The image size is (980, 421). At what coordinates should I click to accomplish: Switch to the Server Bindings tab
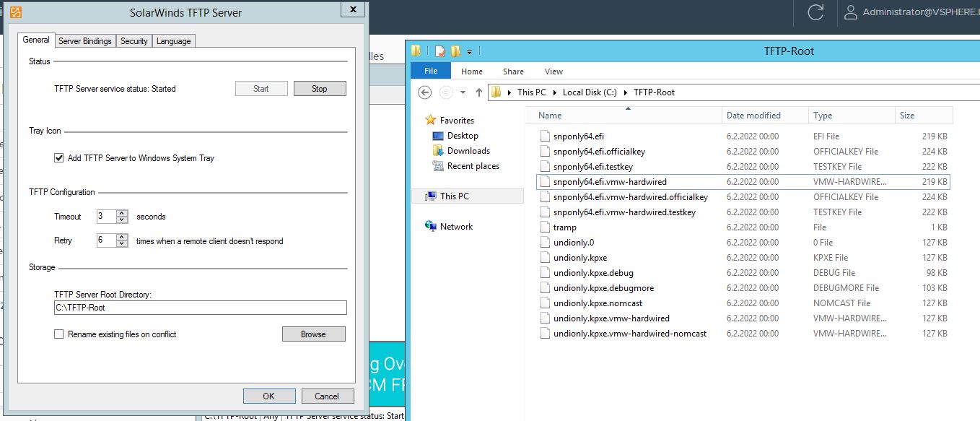coord(84,40)
